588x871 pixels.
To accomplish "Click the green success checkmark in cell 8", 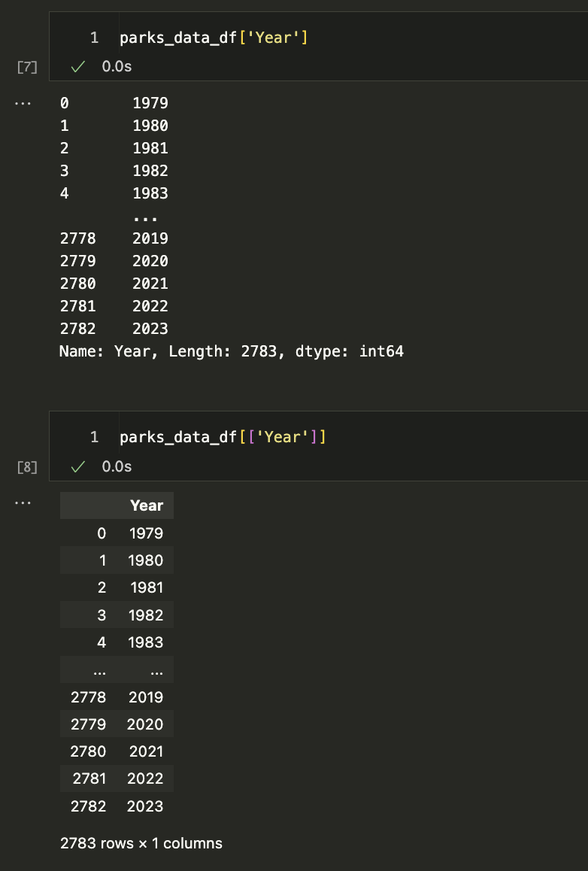I will click(x=77, y=467).
